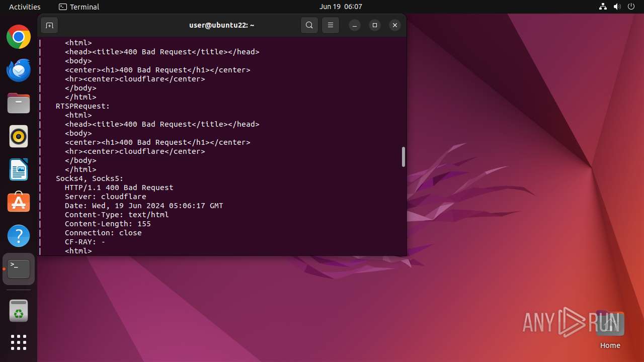The height and width of the screenshot is (362, 644).
Task: Open the Home folder on the desktop
Action: (610, 329)
